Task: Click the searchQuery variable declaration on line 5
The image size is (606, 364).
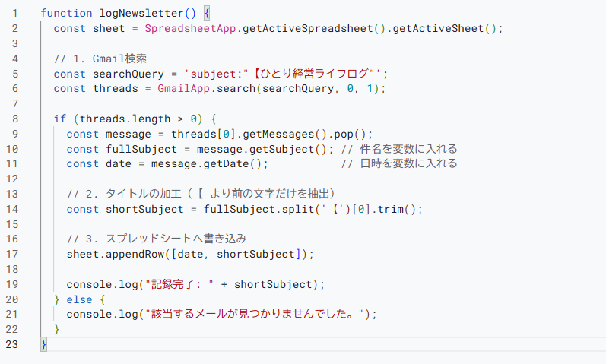Action: [x=128, y=74]
